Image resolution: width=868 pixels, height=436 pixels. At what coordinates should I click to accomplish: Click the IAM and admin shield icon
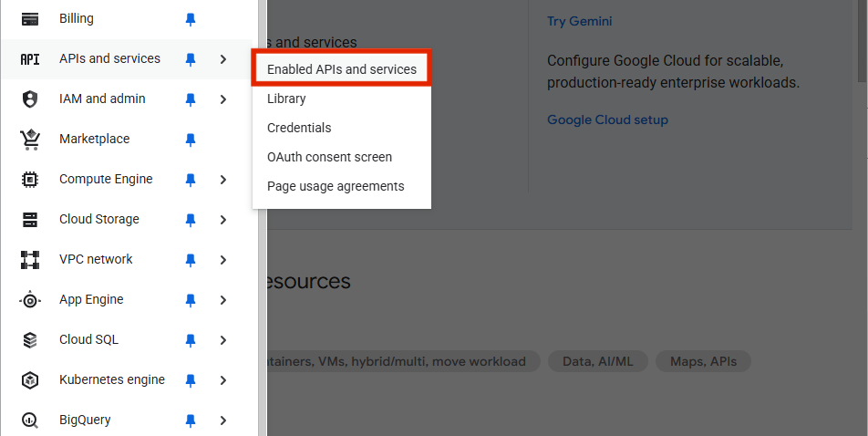30,99
